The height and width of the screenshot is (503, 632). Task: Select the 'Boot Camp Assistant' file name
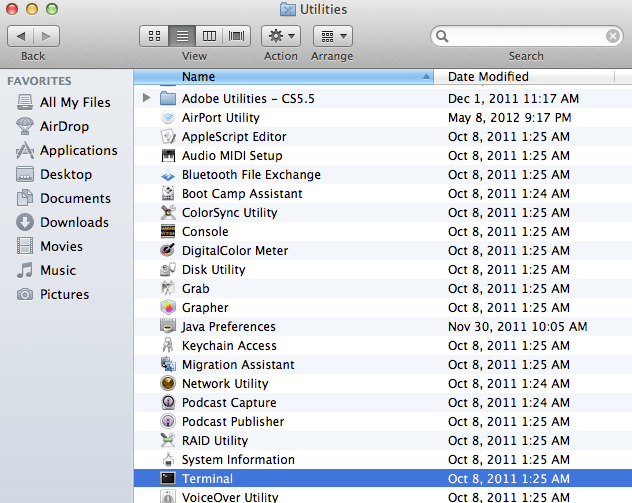pyautogui.click(x=242, y=193)
